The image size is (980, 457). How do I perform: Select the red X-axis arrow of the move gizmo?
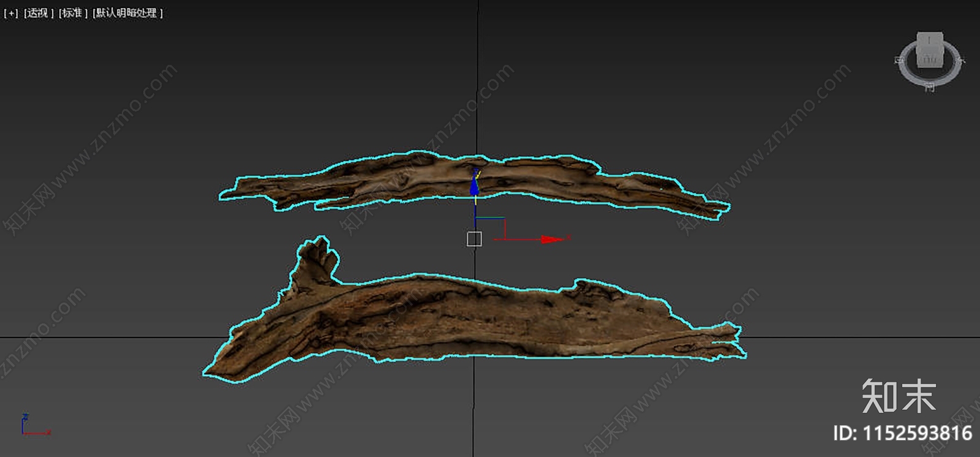pyautogui.click(x=553, y=239)
